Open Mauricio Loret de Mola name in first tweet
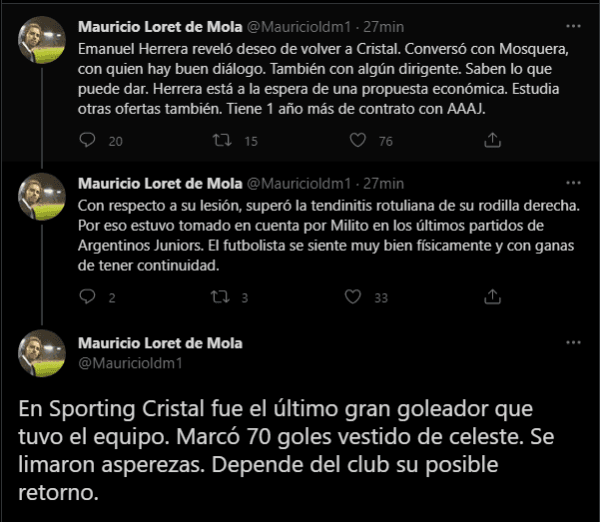The height and width of the screenshot is (522, 600). click(159, 26)
